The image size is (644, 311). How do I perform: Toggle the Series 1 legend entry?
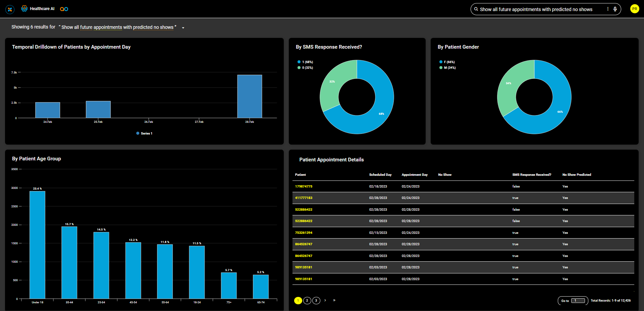pyautogui.click(x=144, y=134)
